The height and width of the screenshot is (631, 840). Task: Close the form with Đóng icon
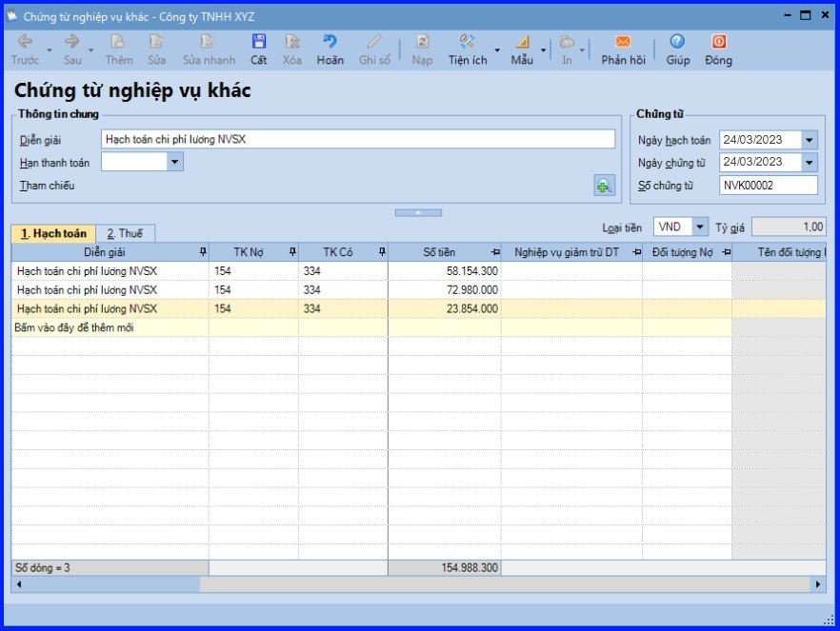(718, 42)
